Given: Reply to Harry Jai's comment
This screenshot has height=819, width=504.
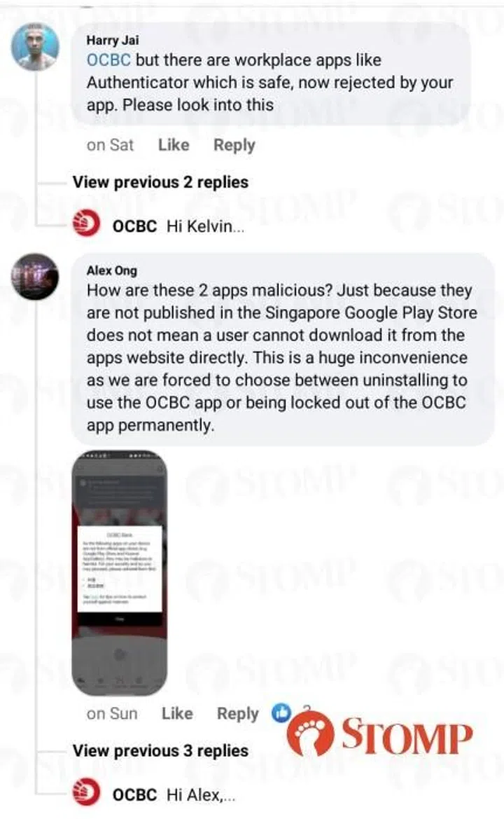Looking at the screenshot, I should 234,145.
